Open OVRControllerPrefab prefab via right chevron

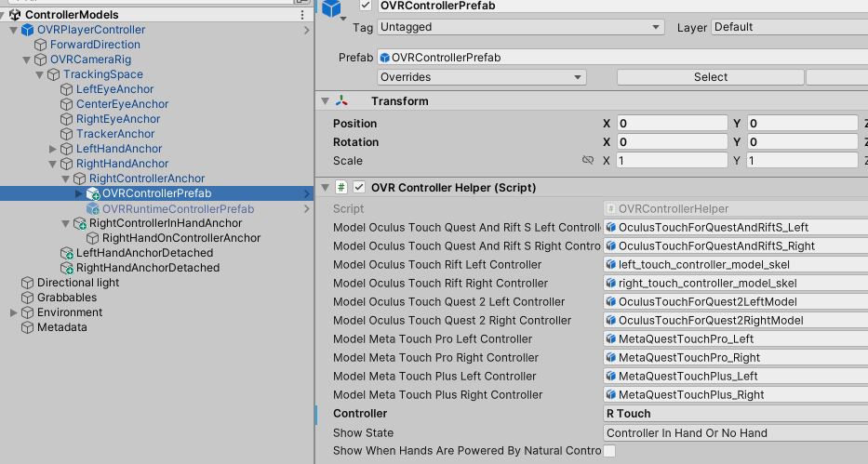(307, 193)
